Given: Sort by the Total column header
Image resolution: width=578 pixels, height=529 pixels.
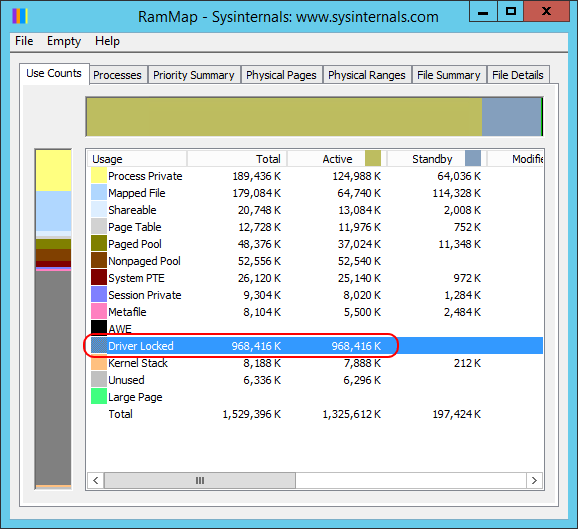Looking at the screenshot, I should click(237, 159).
